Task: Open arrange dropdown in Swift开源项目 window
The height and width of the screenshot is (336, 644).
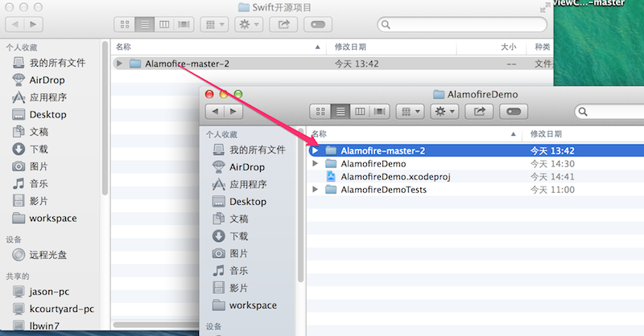Action: pyautogui.click(x=214, y=25)
